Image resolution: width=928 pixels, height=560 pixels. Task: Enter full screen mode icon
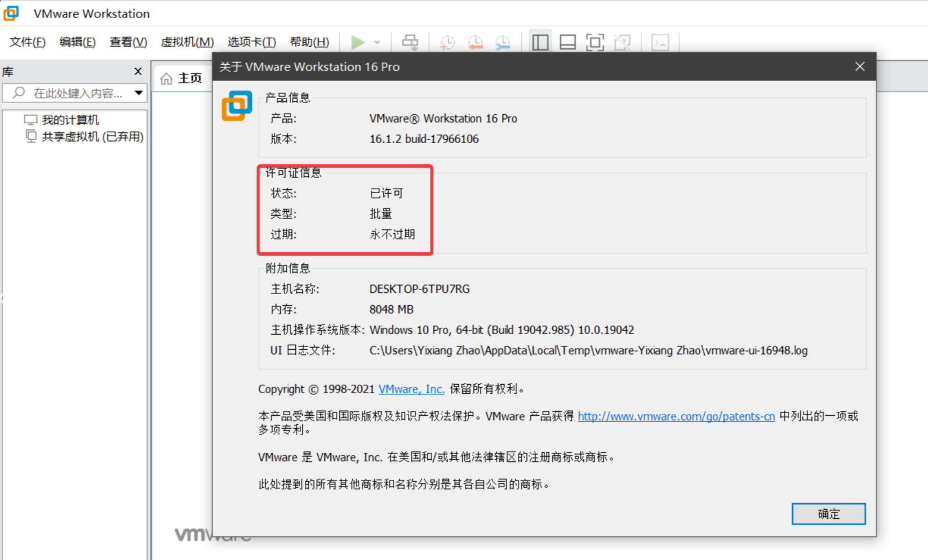[x=595, y=42]
